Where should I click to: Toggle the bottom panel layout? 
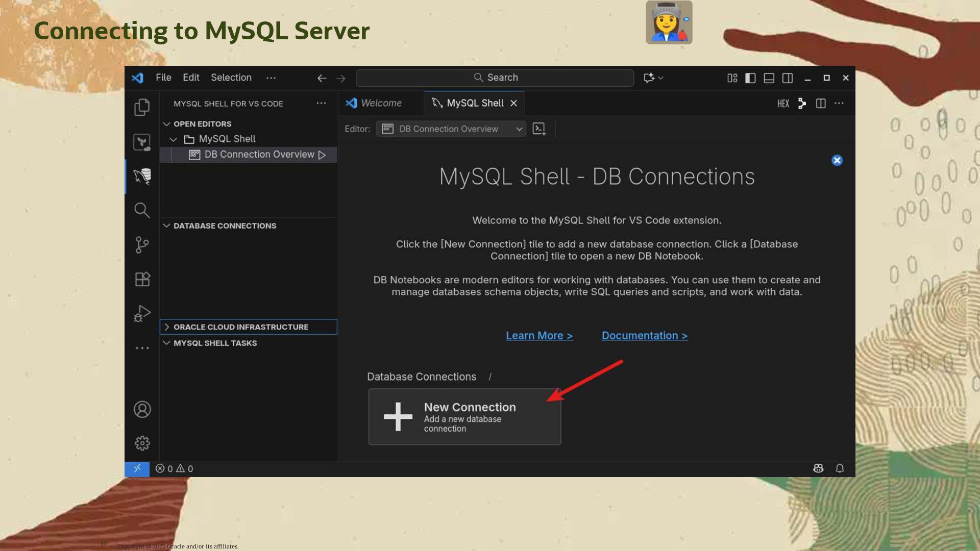click(x=769, y=78)
